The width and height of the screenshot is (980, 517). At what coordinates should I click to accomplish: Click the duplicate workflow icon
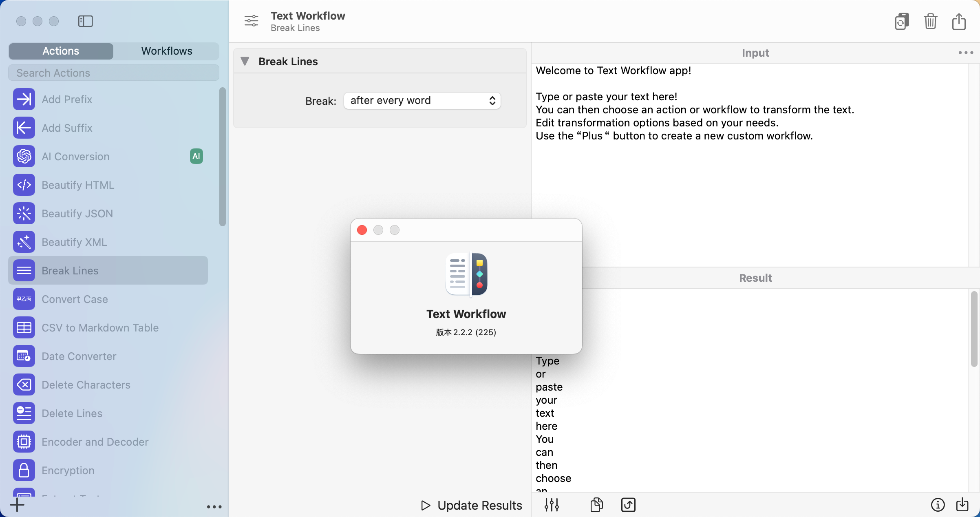[902, 21]
